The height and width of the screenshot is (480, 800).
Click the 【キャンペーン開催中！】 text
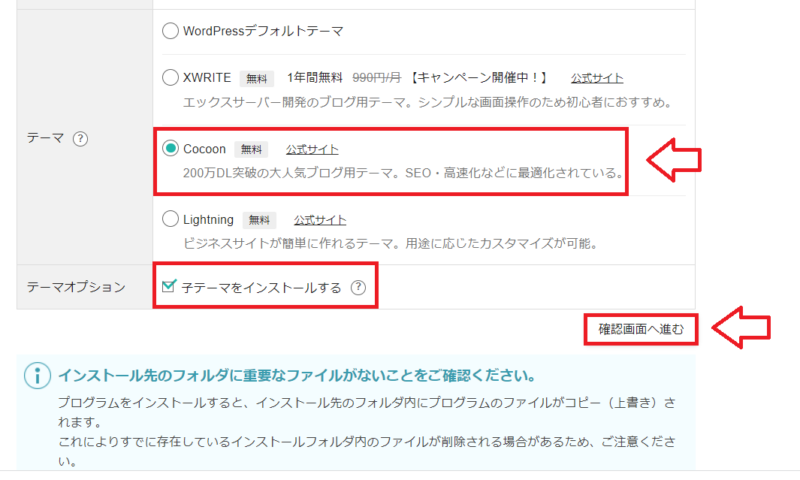point(480,78)
